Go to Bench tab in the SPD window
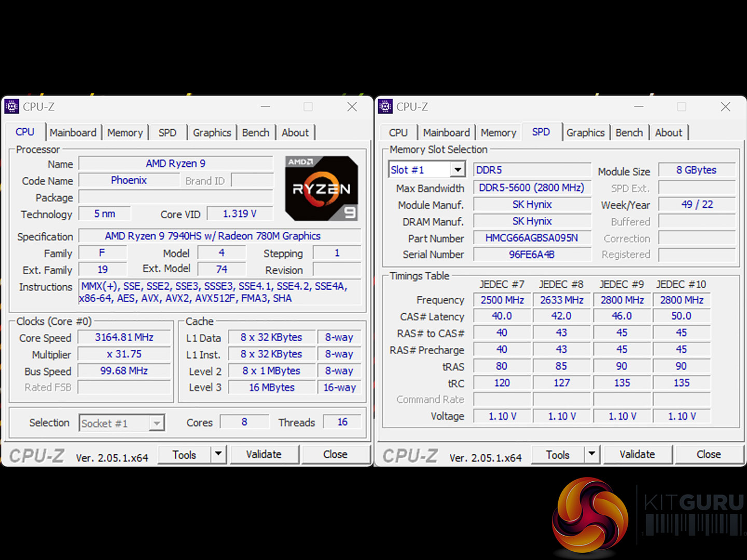747x560 pixels. [629, 133]
